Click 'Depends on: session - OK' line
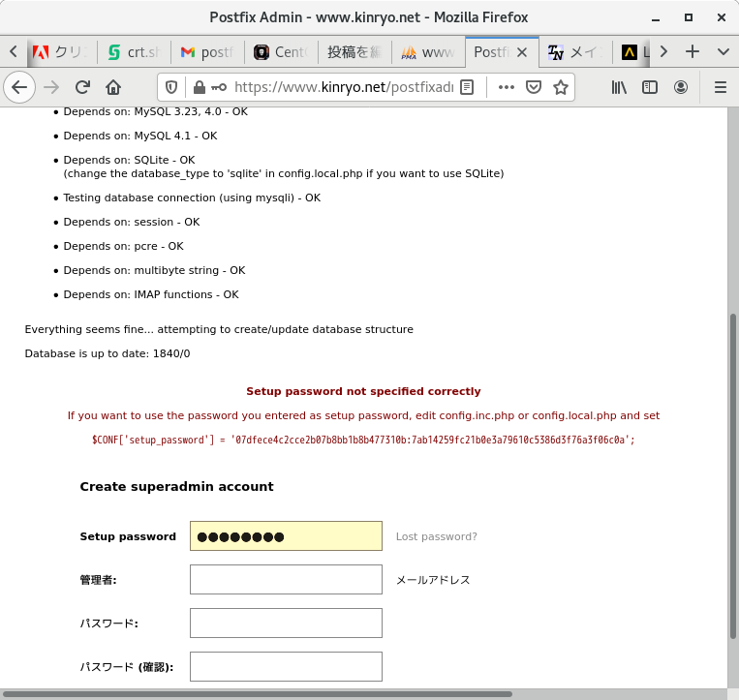 click(x=132, y=222)
